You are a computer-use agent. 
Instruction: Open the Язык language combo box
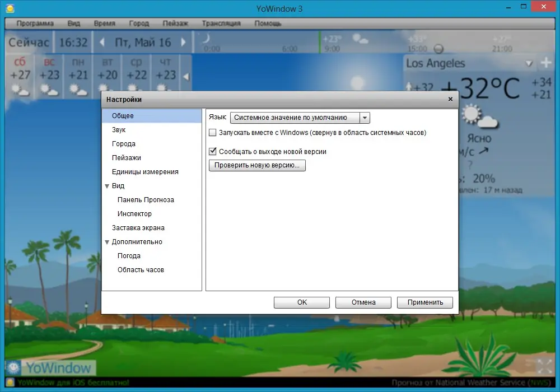(300, 118)
